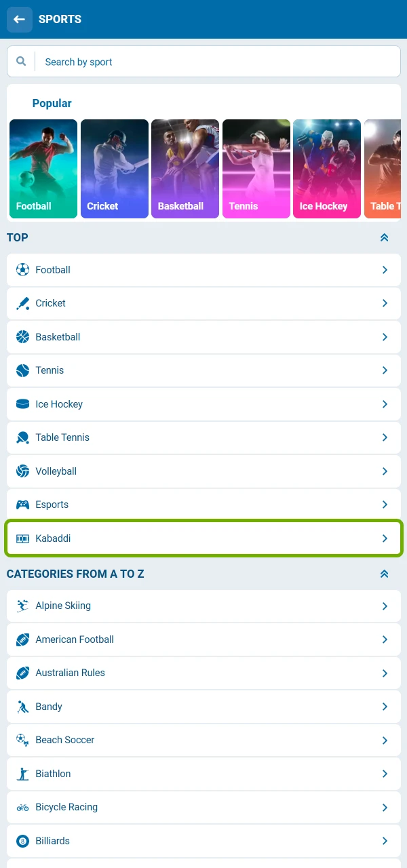Click the Cricket bat icon
Screen dimensions: 407x868
pyautogui.click(x=23, y=303)
